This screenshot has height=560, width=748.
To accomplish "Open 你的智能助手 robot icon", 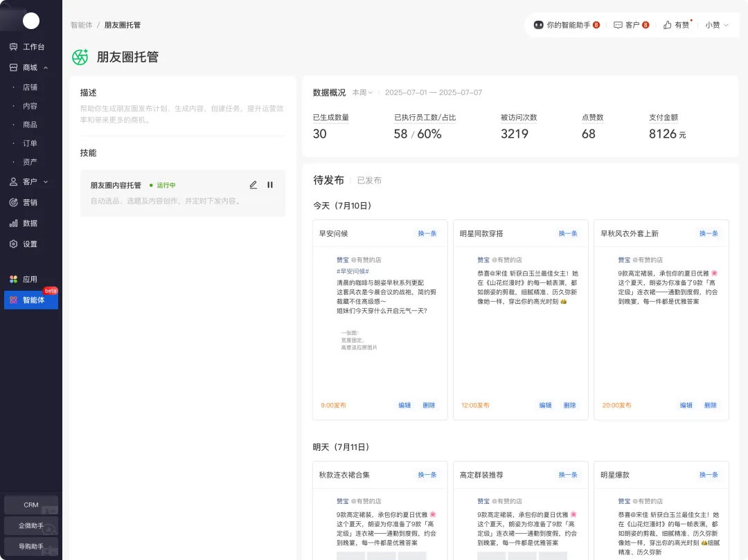I will [x=538, y=25].
